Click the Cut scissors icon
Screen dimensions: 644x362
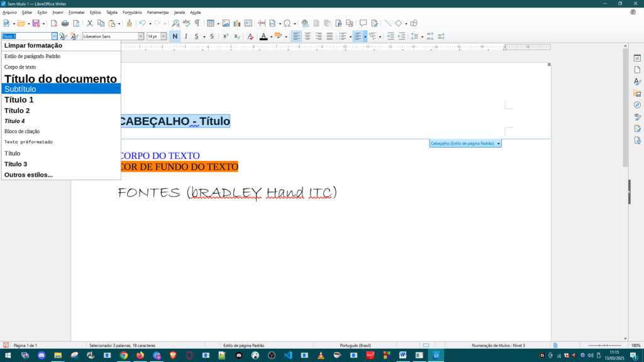click(90, 23)
